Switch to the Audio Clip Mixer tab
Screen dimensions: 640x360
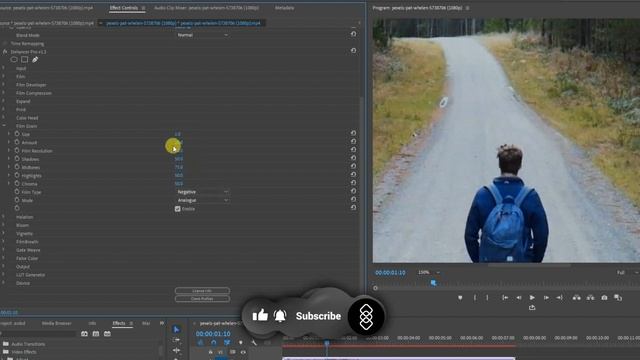(206, 8)
